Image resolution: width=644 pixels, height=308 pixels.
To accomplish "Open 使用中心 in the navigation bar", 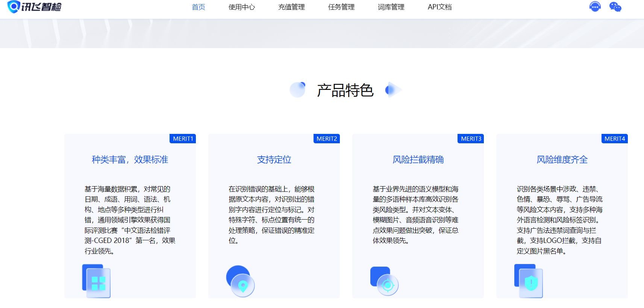I will pos(242,7).
